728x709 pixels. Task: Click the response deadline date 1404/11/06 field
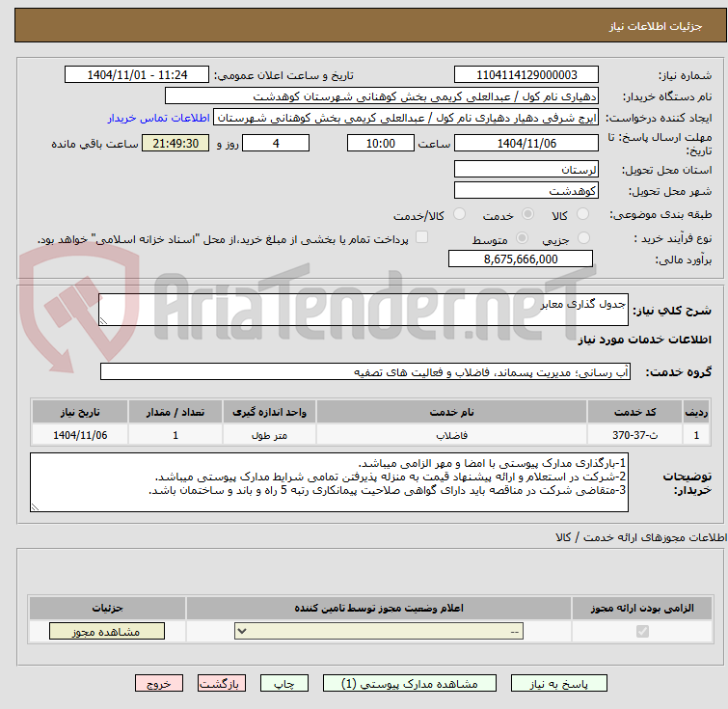(x=526, y=143)
